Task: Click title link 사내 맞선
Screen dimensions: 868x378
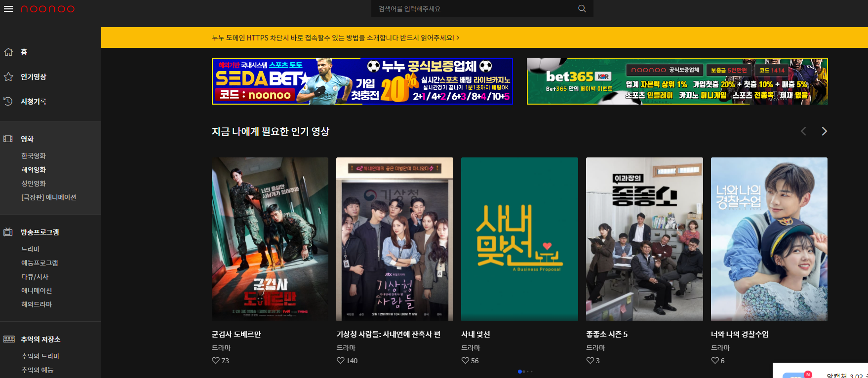Action: [x=476, y=334]
